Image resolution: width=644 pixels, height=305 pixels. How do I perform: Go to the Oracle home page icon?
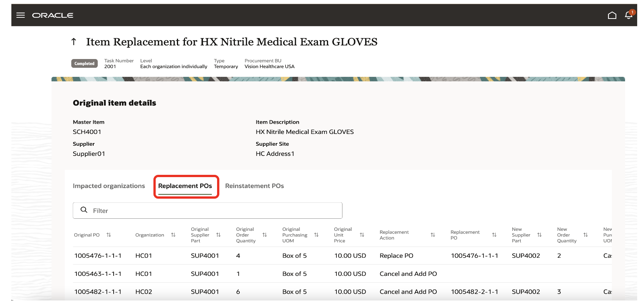pos(612,15)
